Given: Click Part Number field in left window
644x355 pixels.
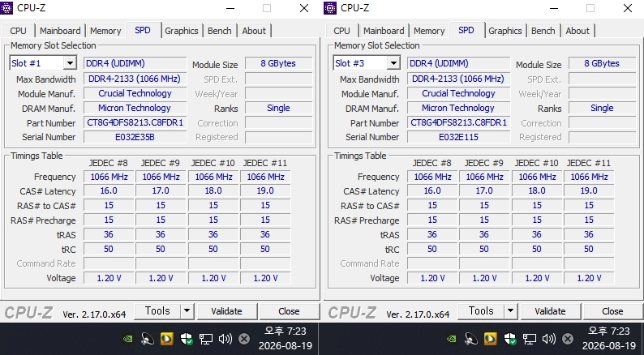Looking at the screenshot, I should pyautogui.click(x=135, y=122).
